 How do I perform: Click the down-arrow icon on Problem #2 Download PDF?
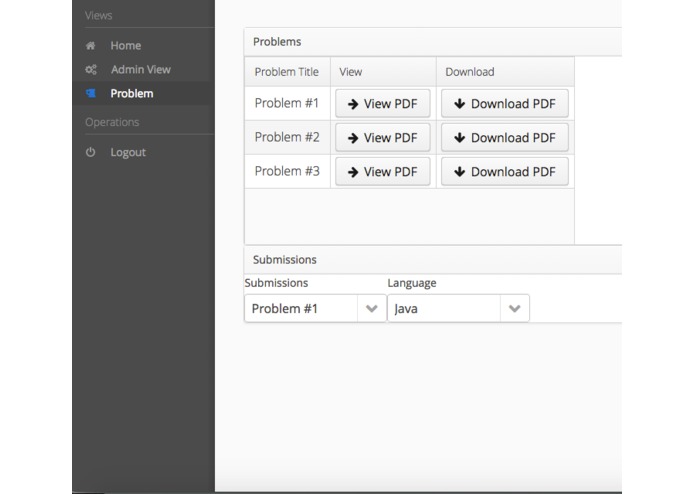point(460,138)
